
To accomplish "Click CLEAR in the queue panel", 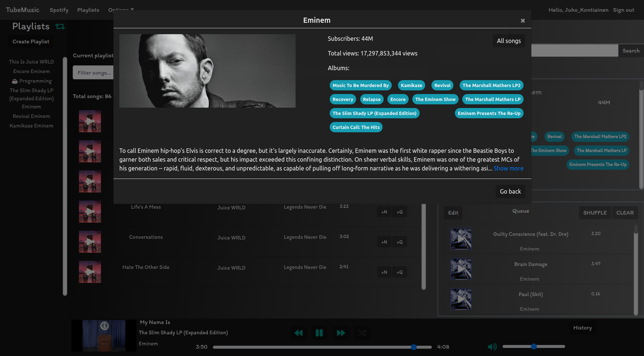I will (x=625, y=213).
